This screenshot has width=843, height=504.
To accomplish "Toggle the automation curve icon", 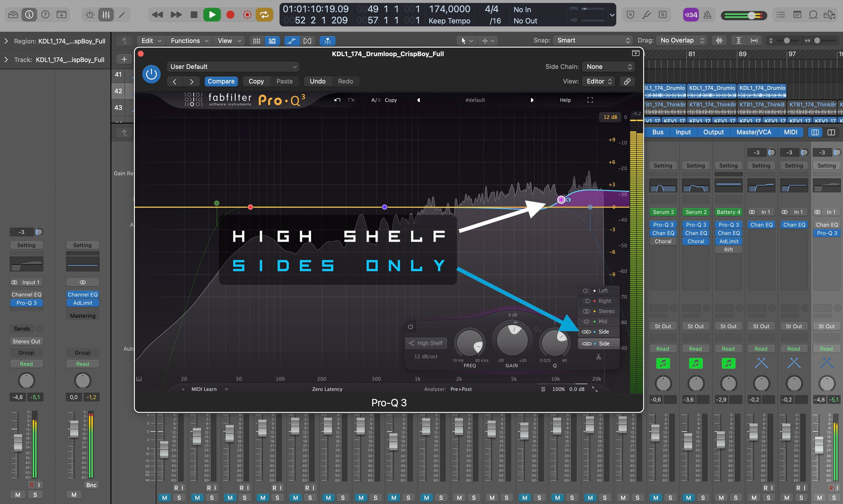I will pyautogui.click(x=291, y=41).
